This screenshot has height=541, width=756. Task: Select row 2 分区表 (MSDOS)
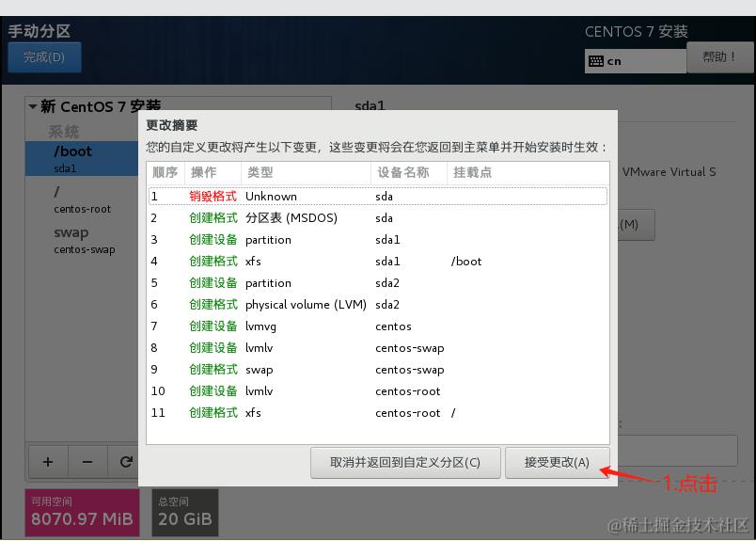tap(378, 218)
